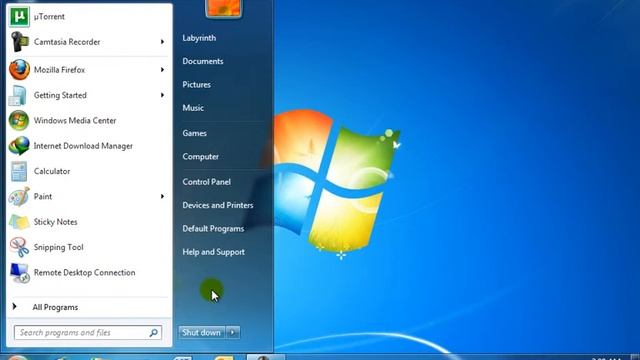
Task: Open Devices and Printers
Action: pyautogui.click(x=218, y=205)
